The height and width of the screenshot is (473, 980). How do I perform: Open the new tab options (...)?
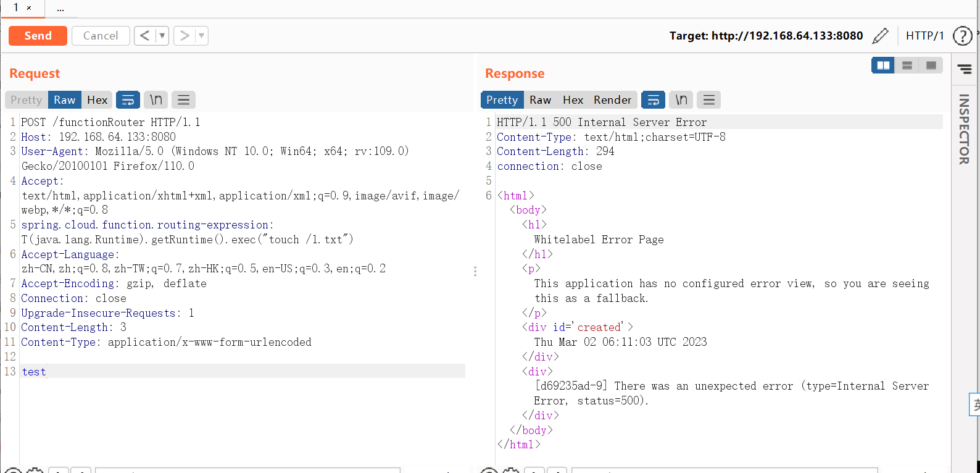60,9
